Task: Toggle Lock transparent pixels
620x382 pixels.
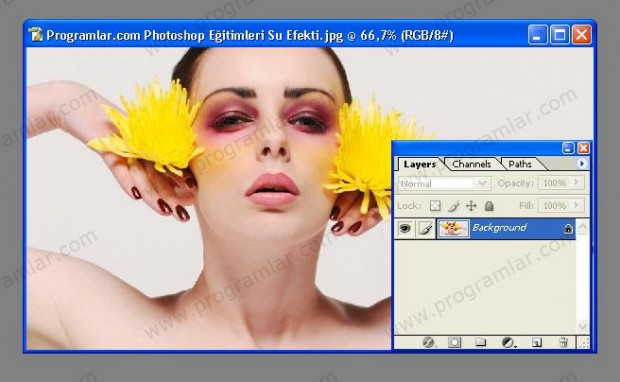Action: point(435,206)
